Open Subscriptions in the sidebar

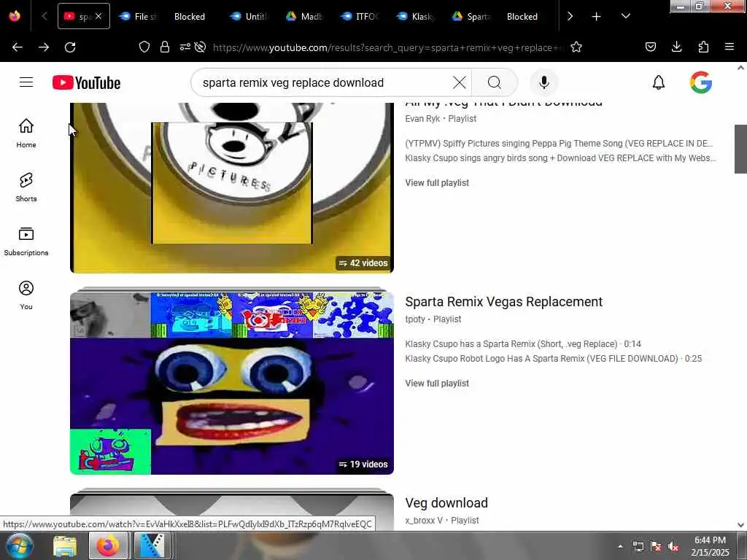[26, 241]
